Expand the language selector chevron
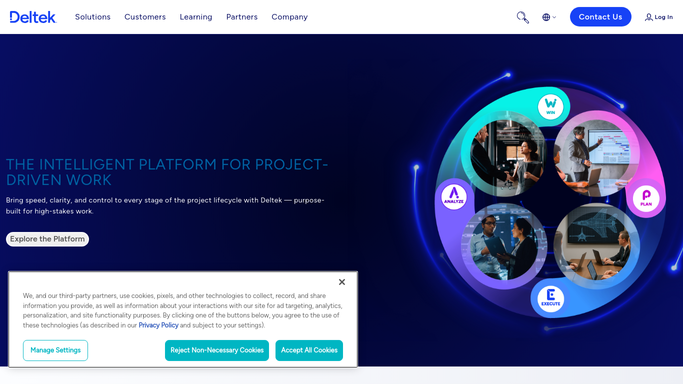This screenshot has height=384, width=683. click(x=554, y=17)
